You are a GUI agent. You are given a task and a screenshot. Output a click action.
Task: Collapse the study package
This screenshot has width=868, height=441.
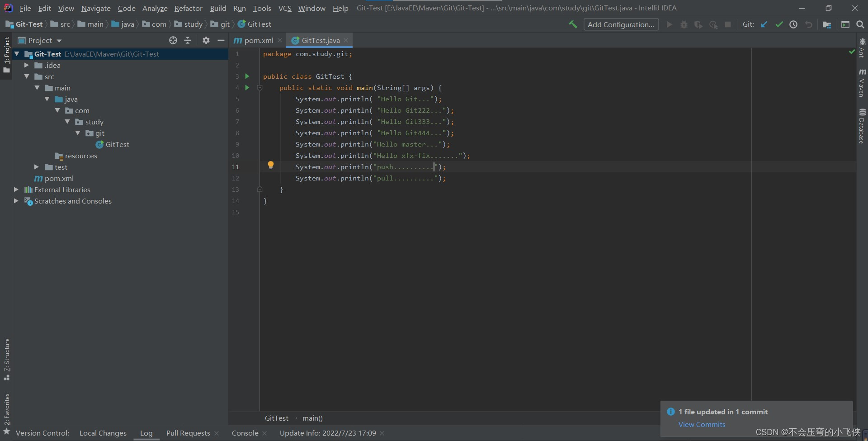[67, 122]
